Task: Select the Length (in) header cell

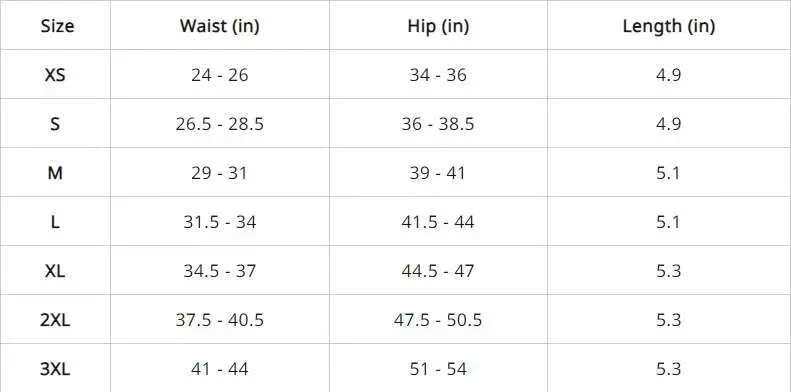Action: click(x=668, y=26)
